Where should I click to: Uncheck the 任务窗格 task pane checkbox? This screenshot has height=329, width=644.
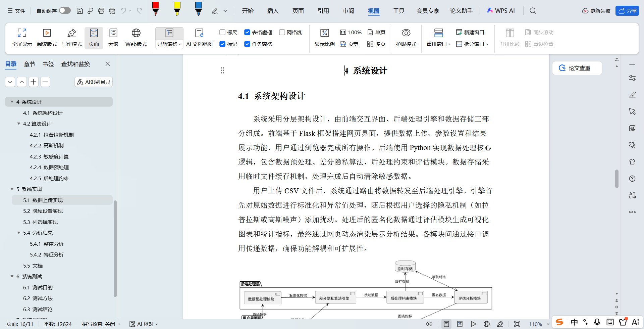(247, 44)
